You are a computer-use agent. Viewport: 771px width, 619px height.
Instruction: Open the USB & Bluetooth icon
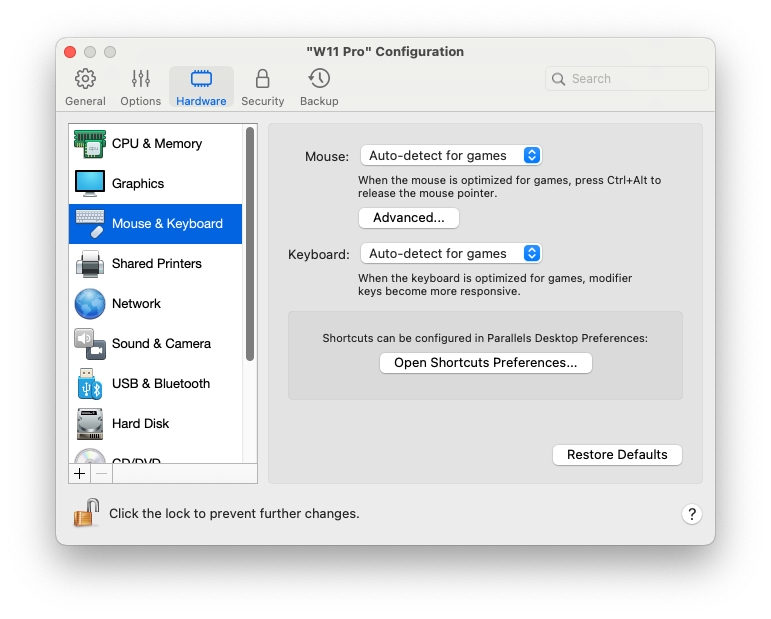(x=90, y=384)
